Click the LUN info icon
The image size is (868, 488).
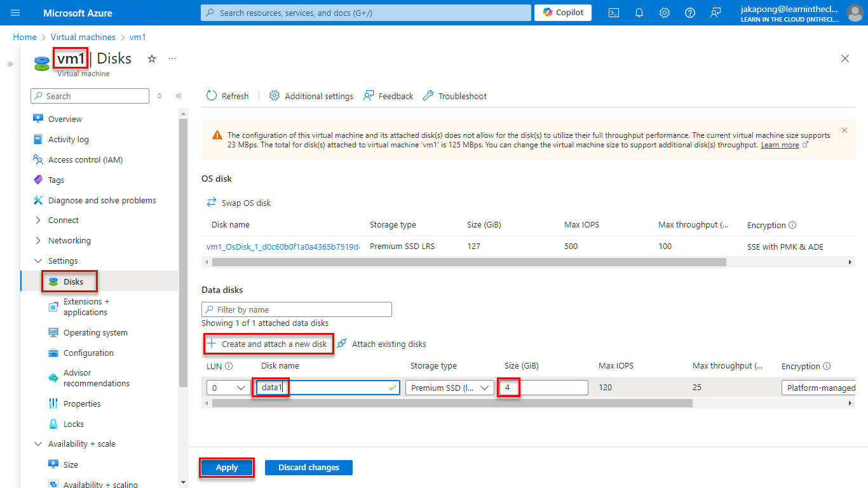[229, 366]
